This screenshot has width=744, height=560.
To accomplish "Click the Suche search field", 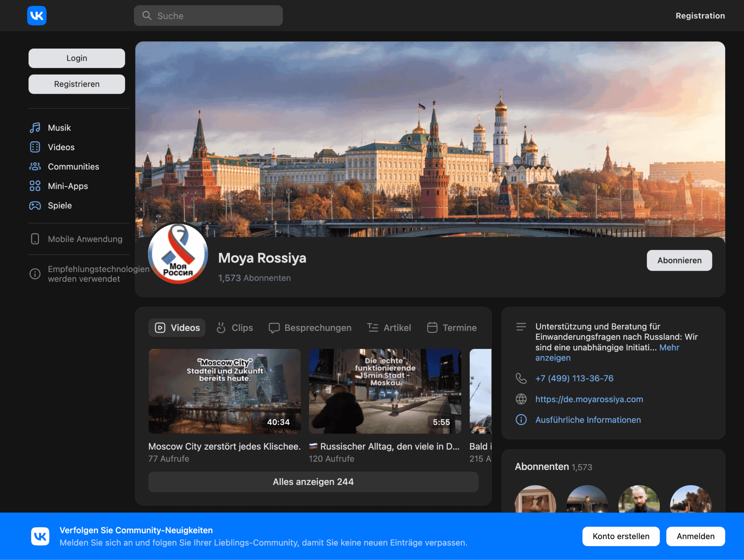I will coord(208,16).
